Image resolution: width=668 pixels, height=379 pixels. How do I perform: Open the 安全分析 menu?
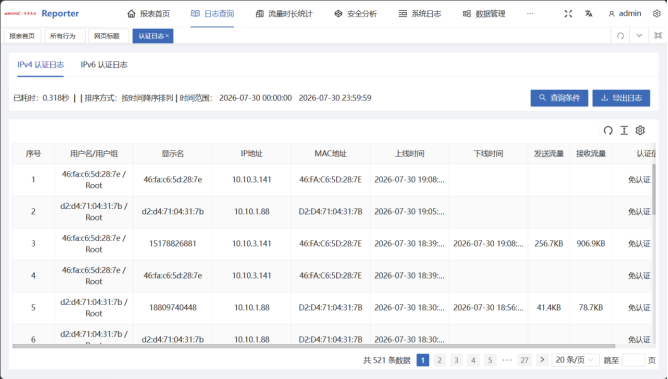355,14
